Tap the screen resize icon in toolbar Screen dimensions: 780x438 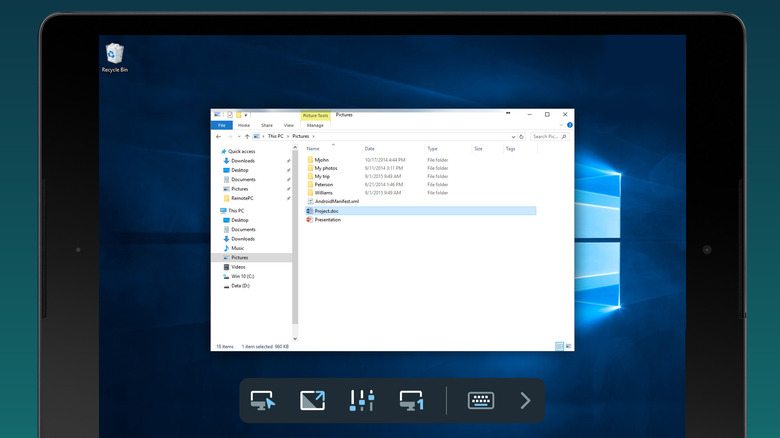point(313,401)
